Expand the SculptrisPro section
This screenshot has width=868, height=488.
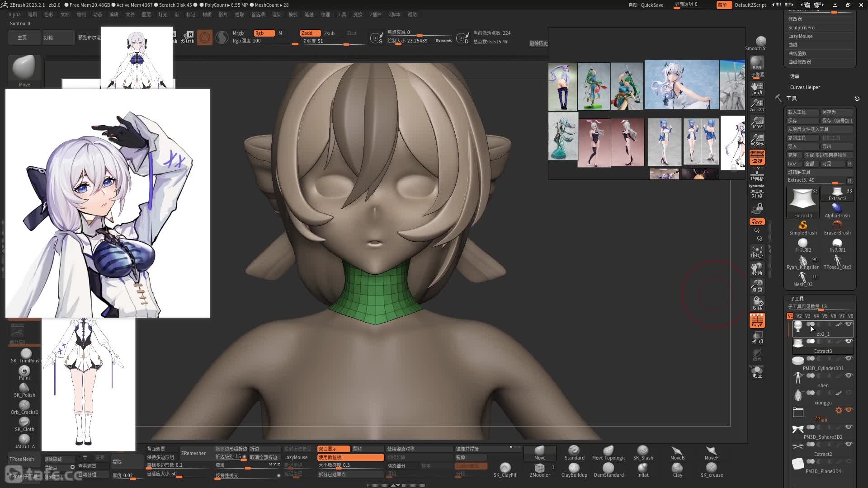point(801,28)
